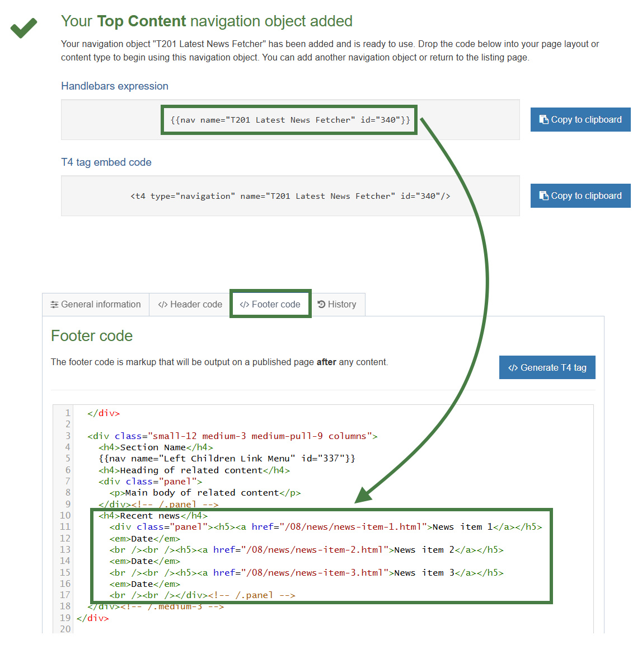This screenshot has width=642, height=672.
Task: Click the clipboard icon beside T4 embed code
Action: point(543,195)
